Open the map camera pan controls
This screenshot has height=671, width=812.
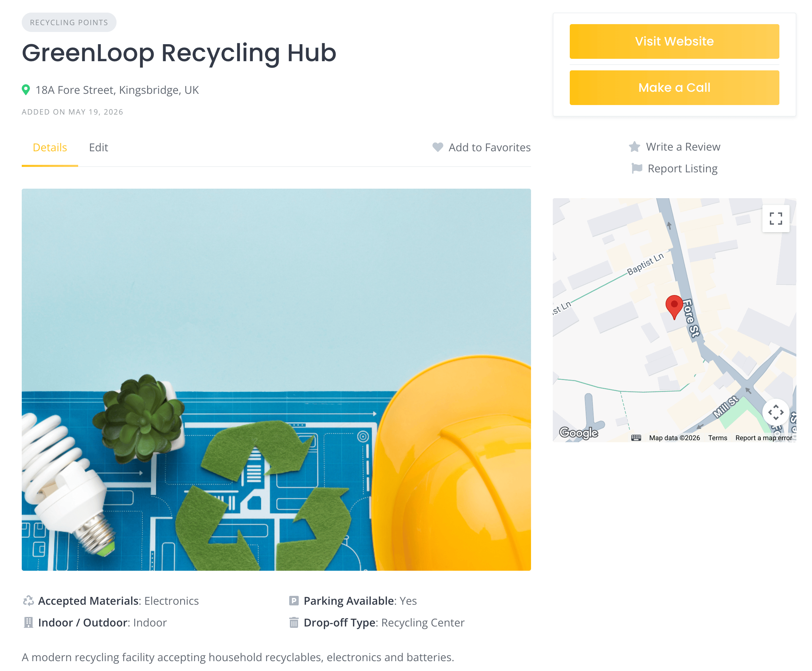(775, 412)
